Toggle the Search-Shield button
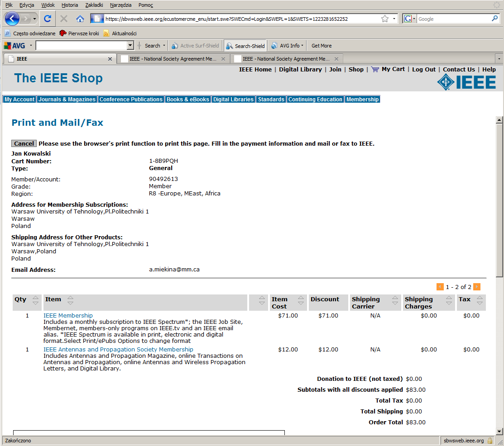The height and width of the screenshot is (446, 504). 245,46
